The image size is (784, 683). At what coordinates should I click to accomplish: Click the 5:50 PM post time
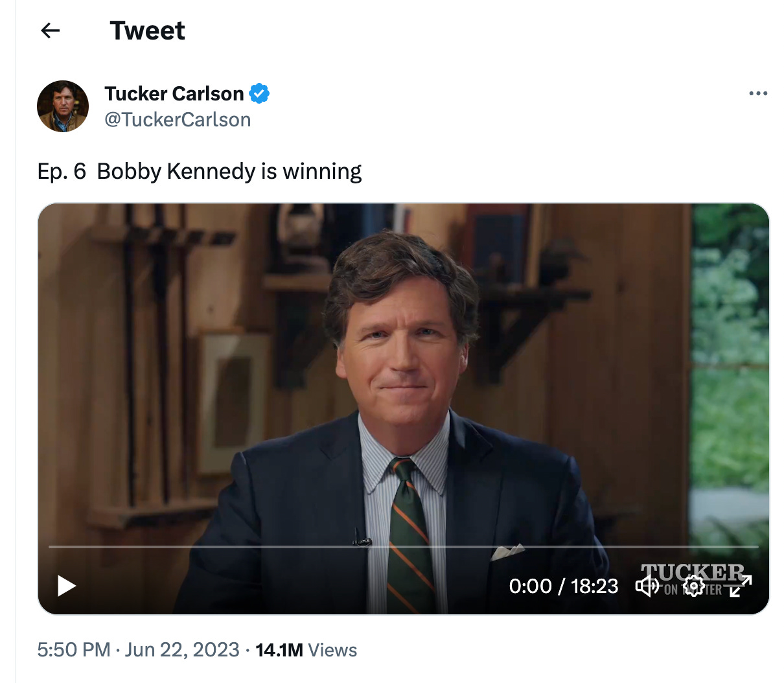click(73, 650)
